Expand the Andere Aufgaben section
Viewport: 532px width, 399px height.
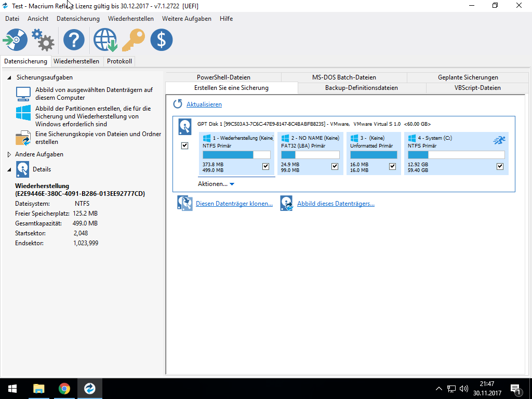(9, 154)
